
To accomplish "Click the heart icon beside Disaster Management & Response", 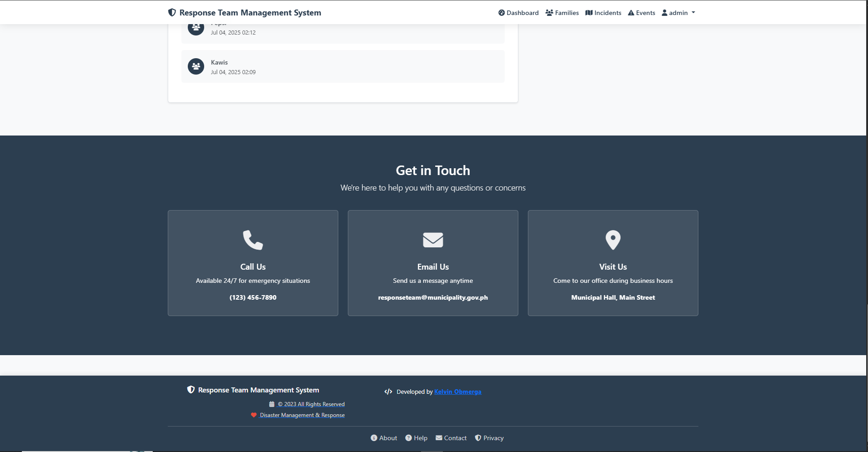I will click(253, 415).
